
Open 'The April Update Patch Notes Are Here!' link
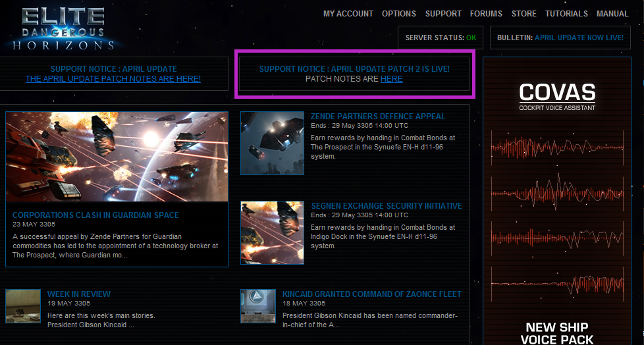[113, 79]
